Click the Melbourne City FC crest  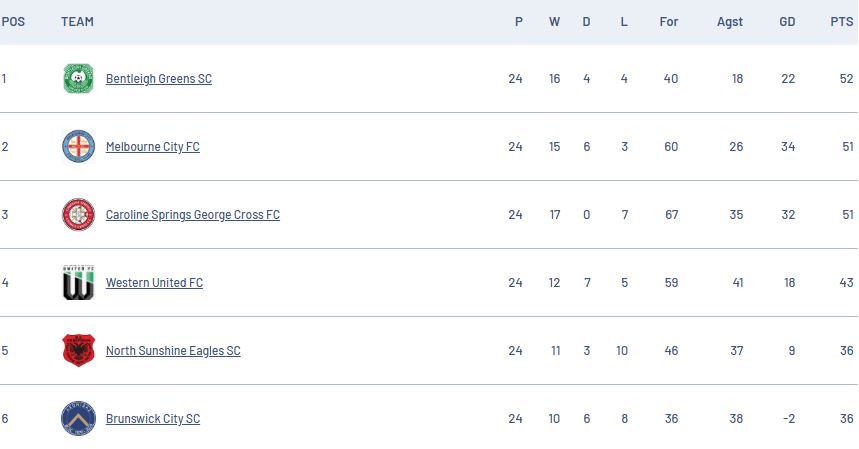pyautogui.click(x=78, y=147)
